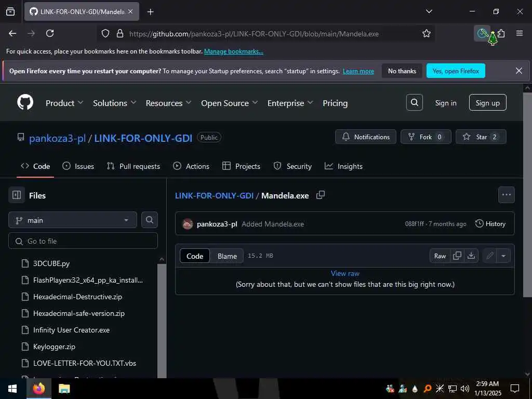
Task: Open the list all tabs chevron
Action: (429, 11)
